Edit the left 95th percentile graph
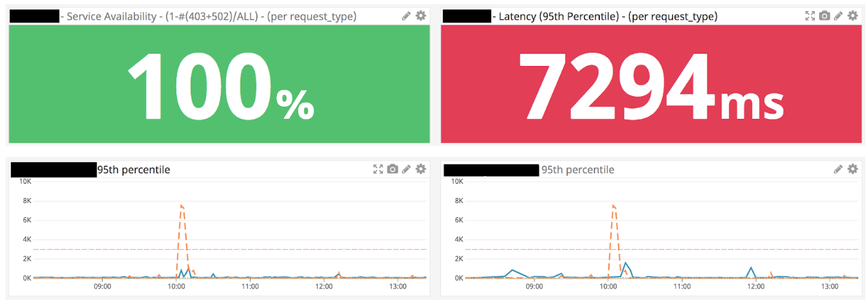868x304 pixels. [406, 169]
